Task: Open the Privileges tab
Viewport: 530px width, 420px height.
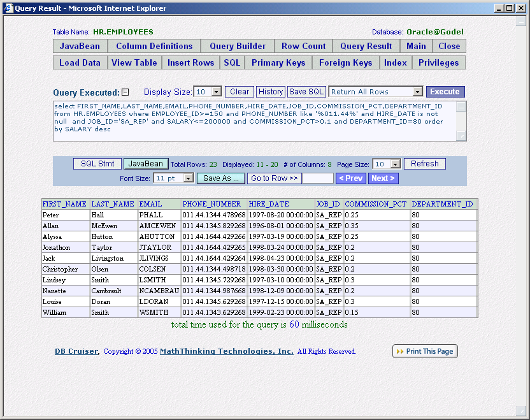Action: coord(439,62)
